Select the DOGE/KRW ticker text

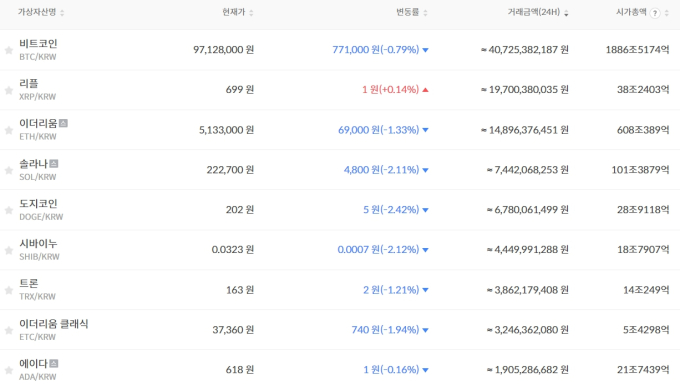[41, 217]
